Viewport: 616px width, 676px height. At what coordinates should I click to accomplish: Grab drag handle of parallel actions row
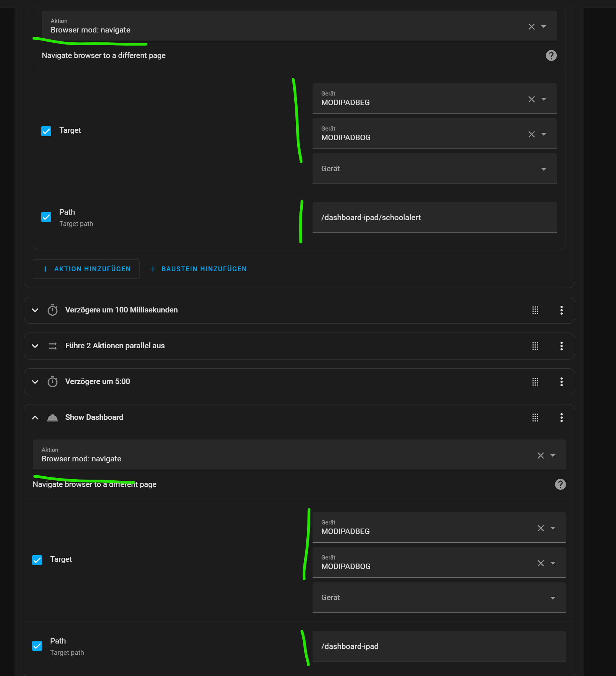coord(535,346)
